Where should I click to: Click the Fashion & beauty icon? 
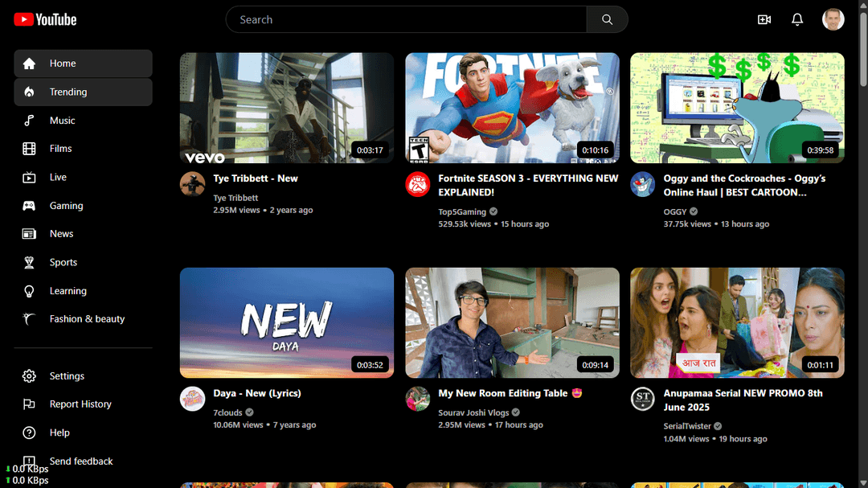coord(30,319)
